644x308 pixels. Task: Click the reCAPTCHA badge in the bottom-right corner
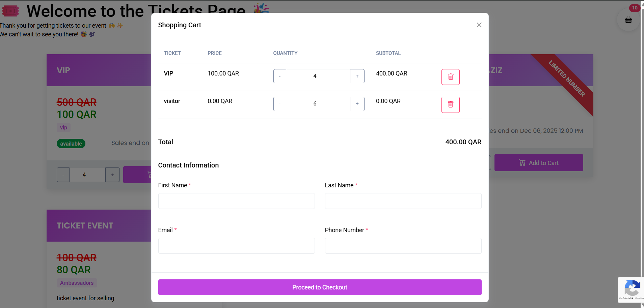[x=633, y=289]
